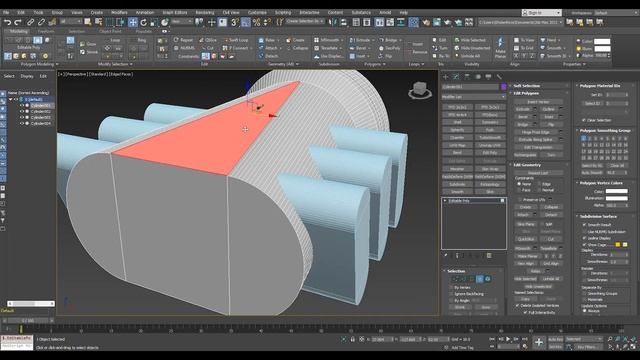This screenshot has height=360, width=640.
Task: Click the ViewCube in the viewport
Action: 420,90
